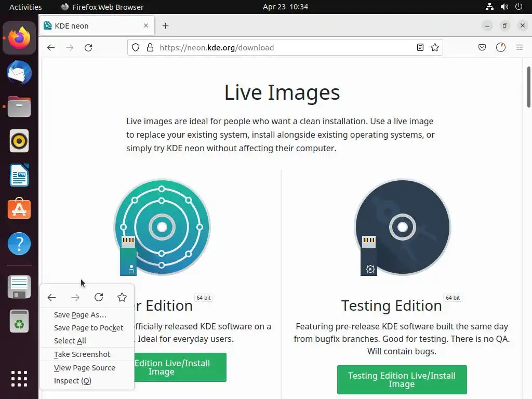
Task: Click the teal User Edition disc image
Action: coord(162,228)
